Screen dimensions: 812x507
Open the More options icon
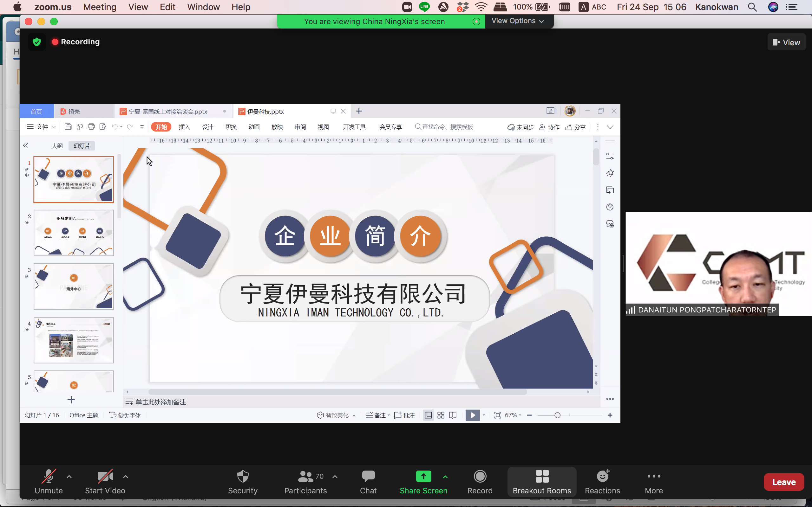pyautogui.click(x=654, y=477)
